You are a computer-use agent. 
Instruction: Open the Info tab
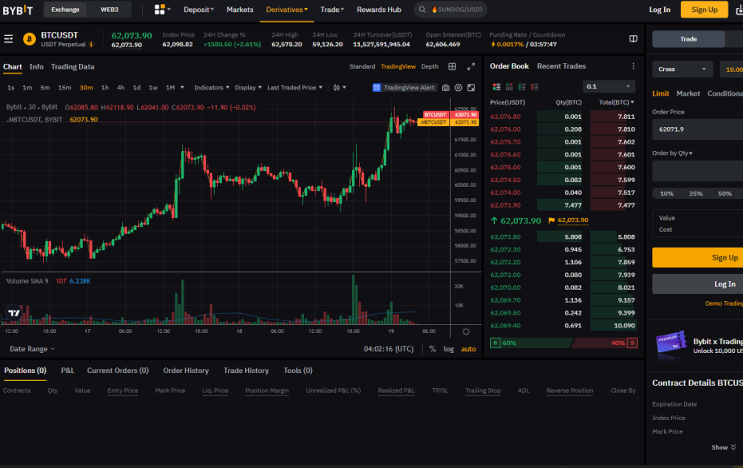(36, 67)
